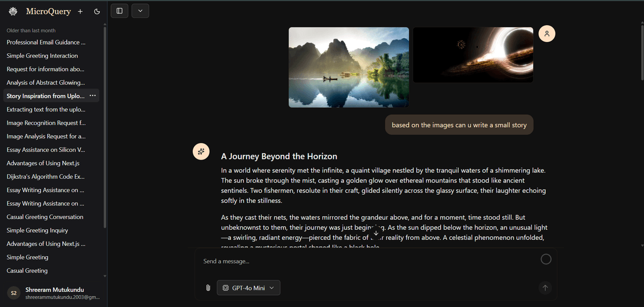644x307 pixels.
Task: Open Essay Assistance on Silicon Valley chat
Action: (x=46, y=150)
